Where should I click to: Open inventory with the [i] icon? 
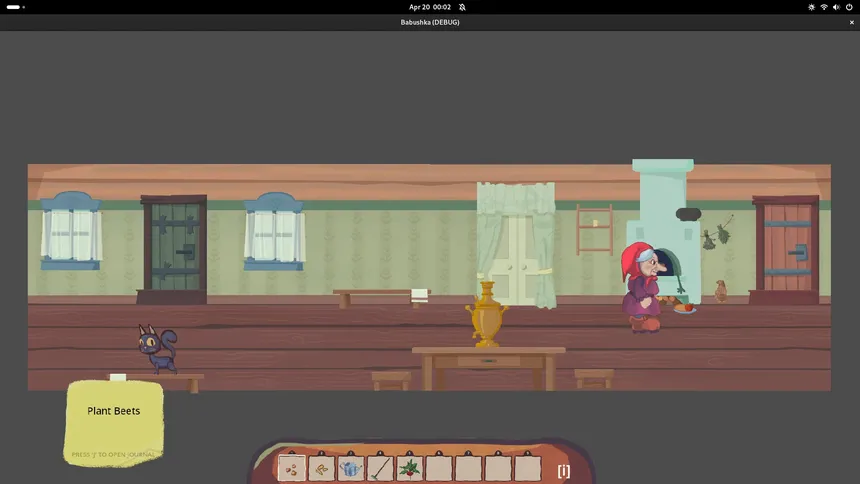tap(563, 470)
